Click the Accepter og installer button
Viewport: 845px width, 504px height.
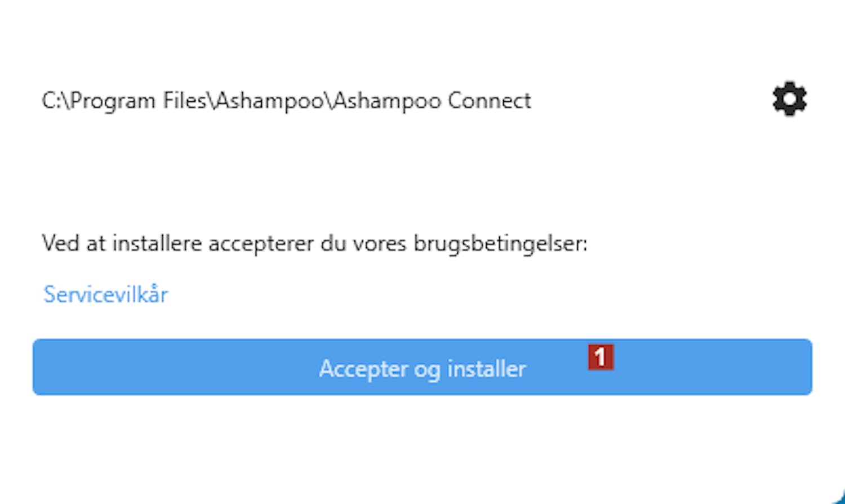click(422, 367)
